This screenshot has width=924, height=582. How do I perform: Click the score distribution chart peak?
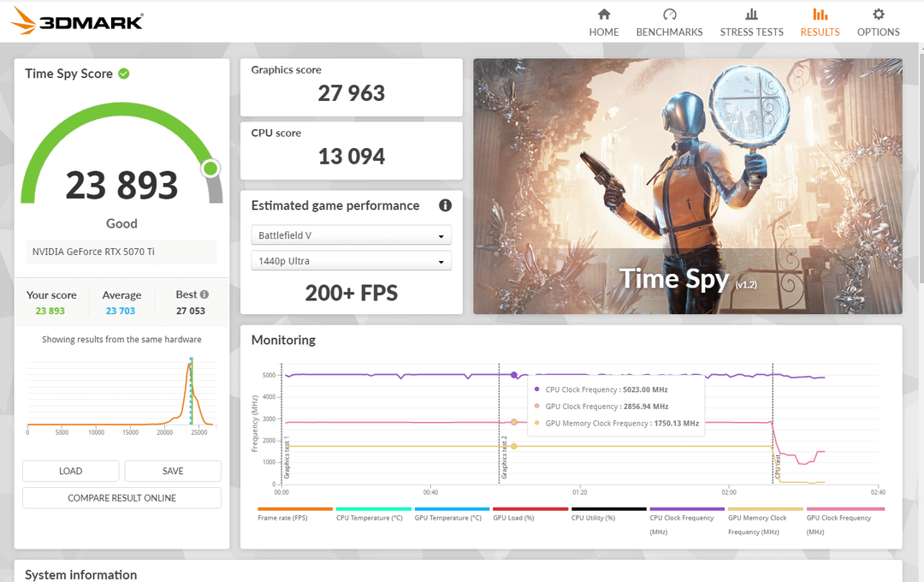click(x=190, y=363)
